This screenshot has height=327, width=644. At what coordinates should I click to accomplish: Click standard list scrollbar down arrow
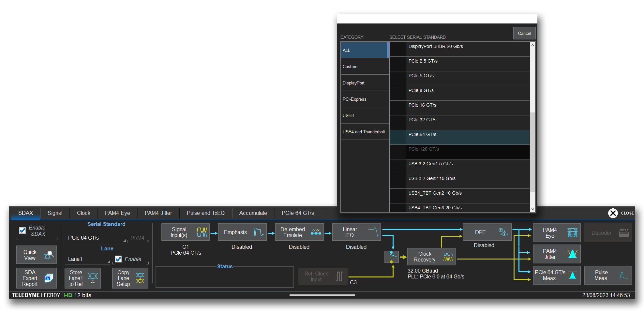pos(532,209)
